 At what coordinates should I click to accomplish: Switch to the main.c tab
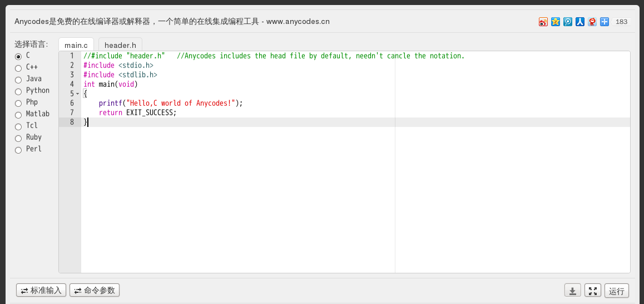pos(76,45)
